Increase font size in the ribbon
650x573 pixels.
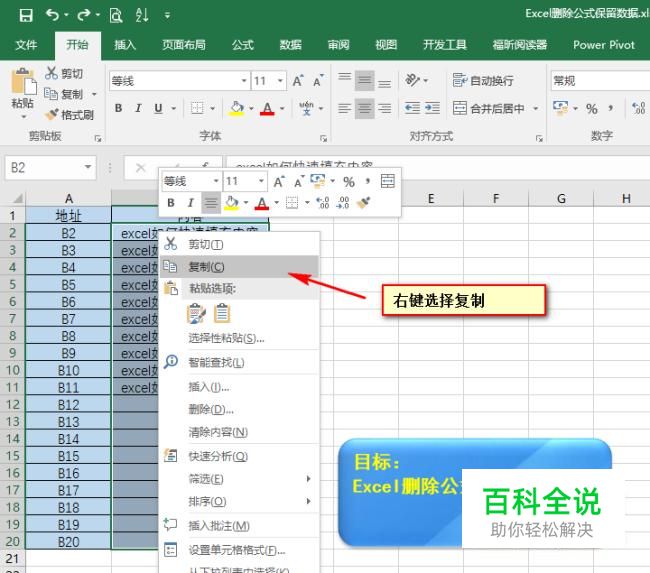[x=298, y=81]
